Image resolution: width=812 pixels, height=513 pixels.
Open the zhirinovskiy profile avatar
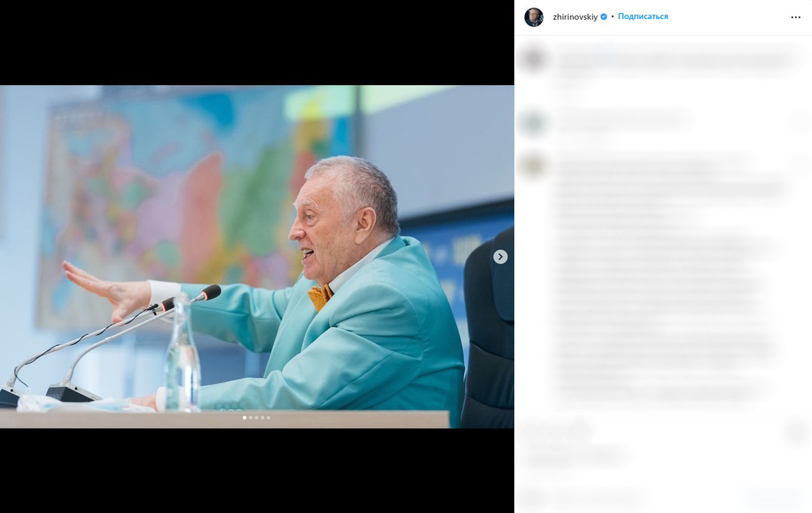tap(534, 17)
